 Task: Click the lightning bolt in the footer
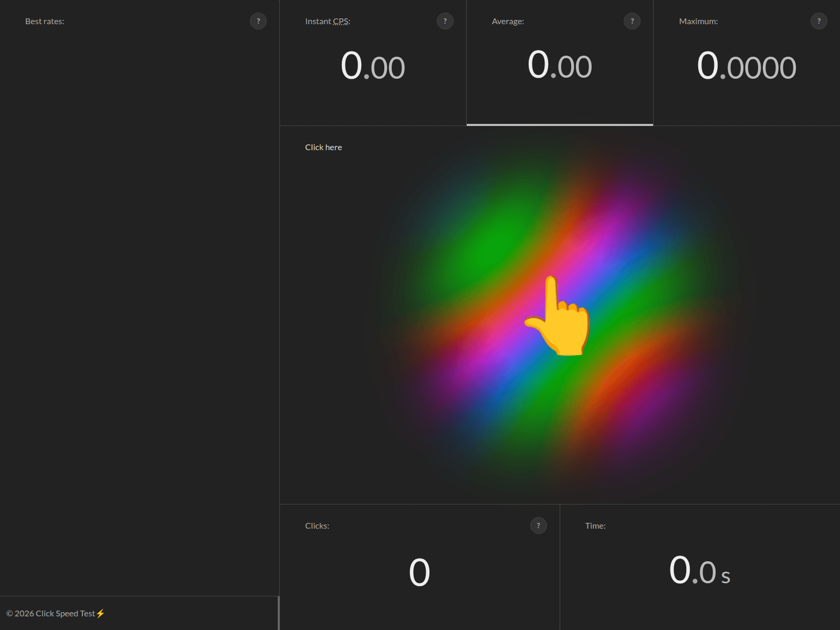point(100,613)
